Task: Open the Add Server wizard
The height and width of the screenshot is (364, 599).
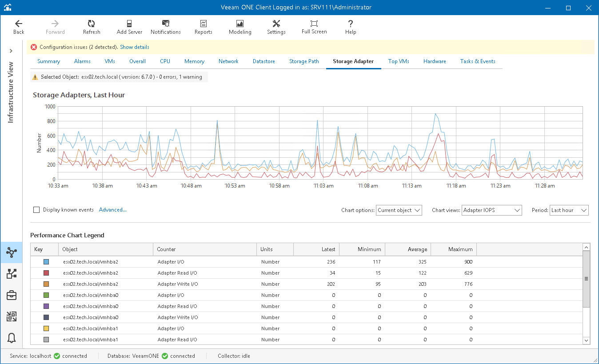Action: click(x=129, y=27)
